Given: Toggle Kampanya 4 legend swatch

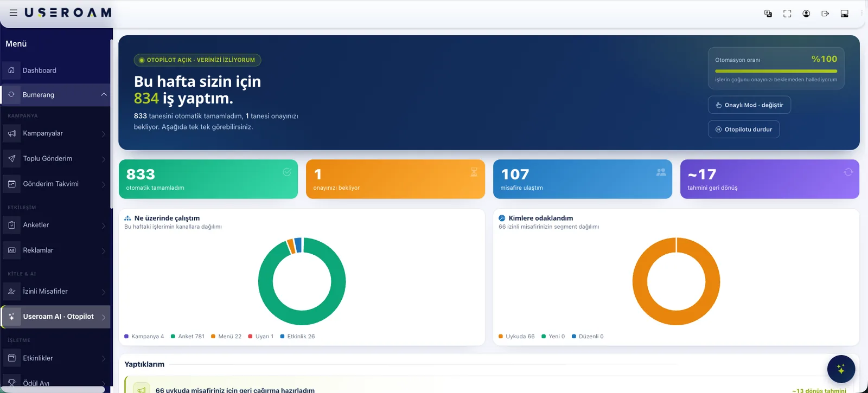Looking at the screenshot, I should (126, 337).
